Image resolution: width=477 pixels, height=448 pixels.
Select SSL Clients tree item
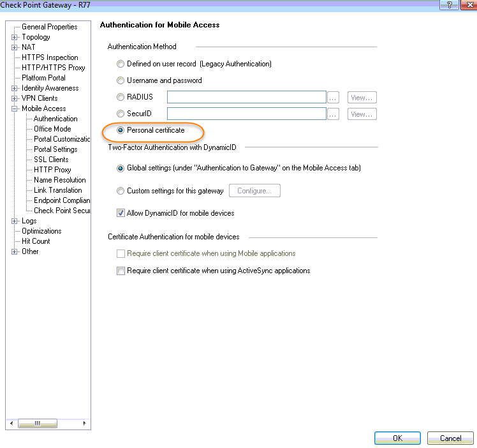coord(51,160)
